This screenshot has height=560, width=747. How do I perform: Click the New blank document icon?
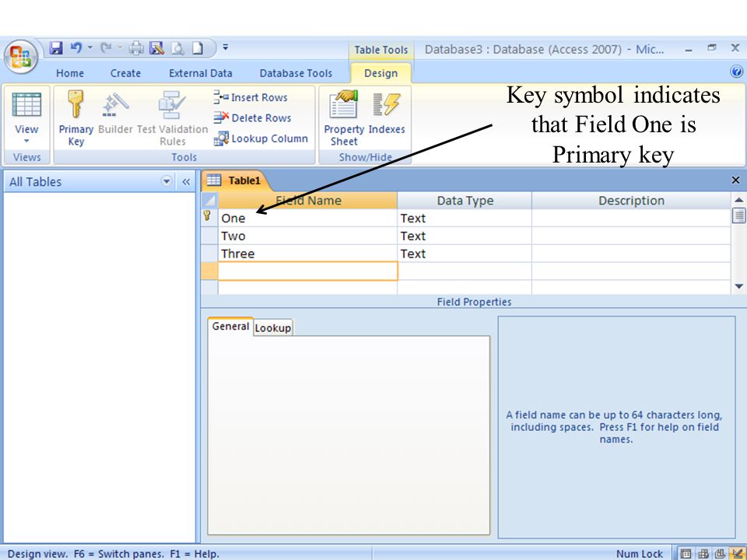197,47
